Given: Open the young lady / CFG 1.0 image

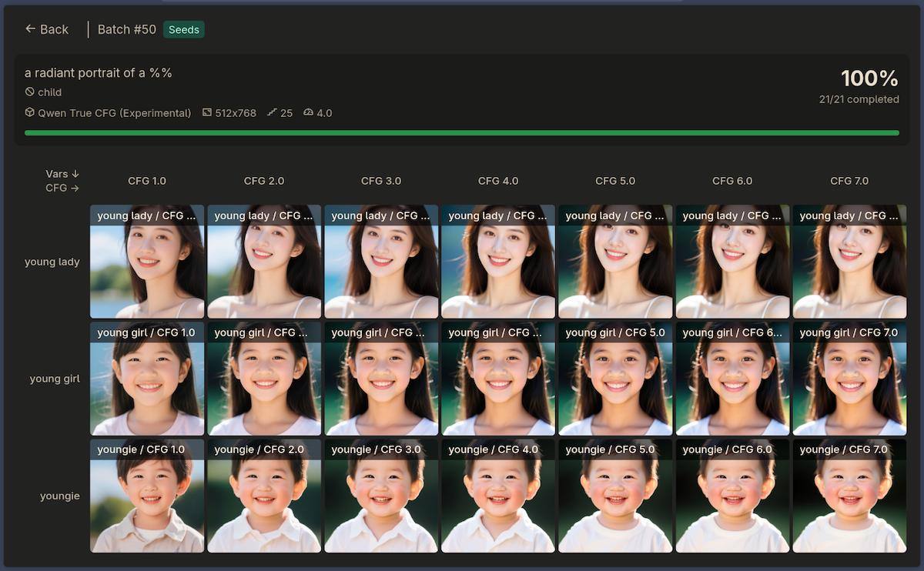Looking at the screenshot, I should 146,262.
